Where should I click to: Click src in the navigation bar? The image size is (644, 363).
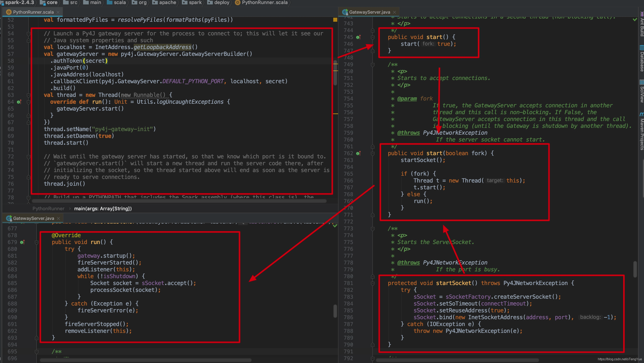pos(70,2)
